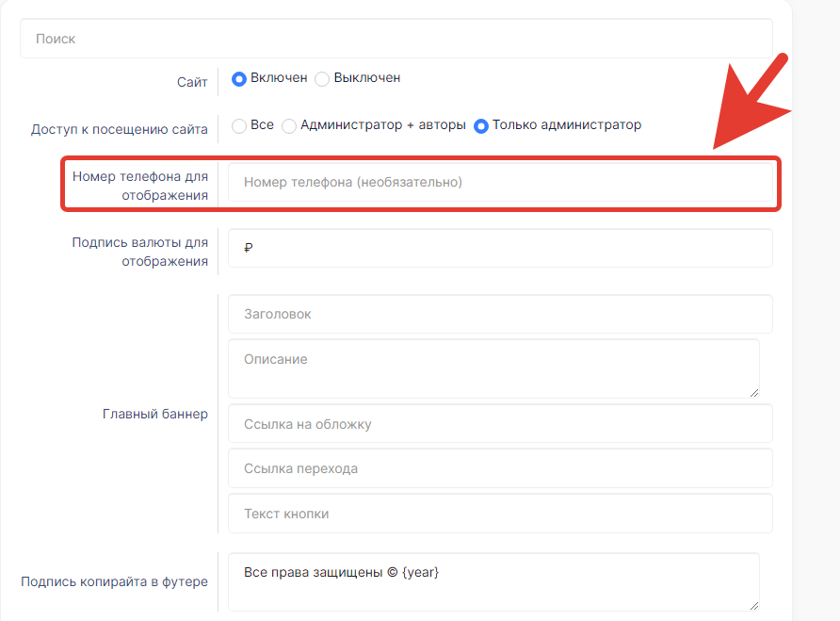Click the Главный баннер label
Image resolution: width=840 pixels, height=621 pixels.
154,414
